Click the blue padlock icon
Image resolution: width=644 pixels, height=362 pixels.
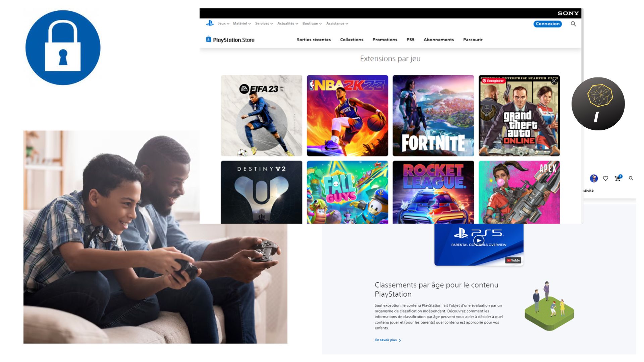[63, 48]
